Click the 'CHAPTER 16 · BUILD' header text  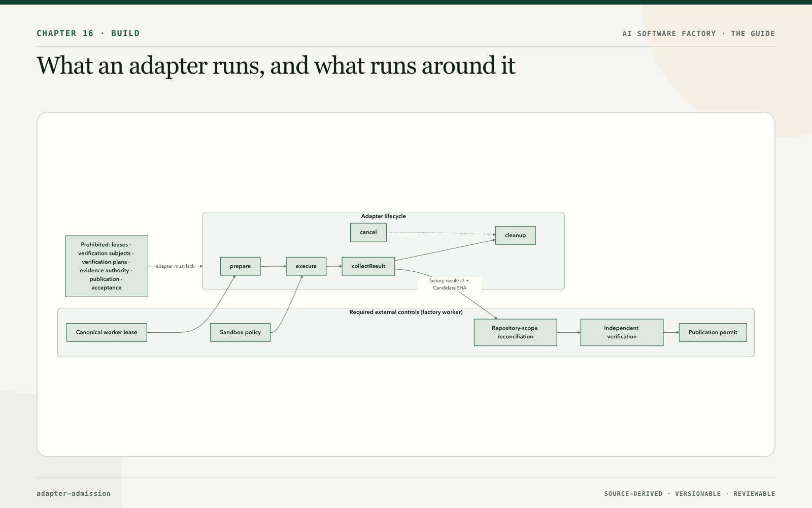tap(88, 34)
